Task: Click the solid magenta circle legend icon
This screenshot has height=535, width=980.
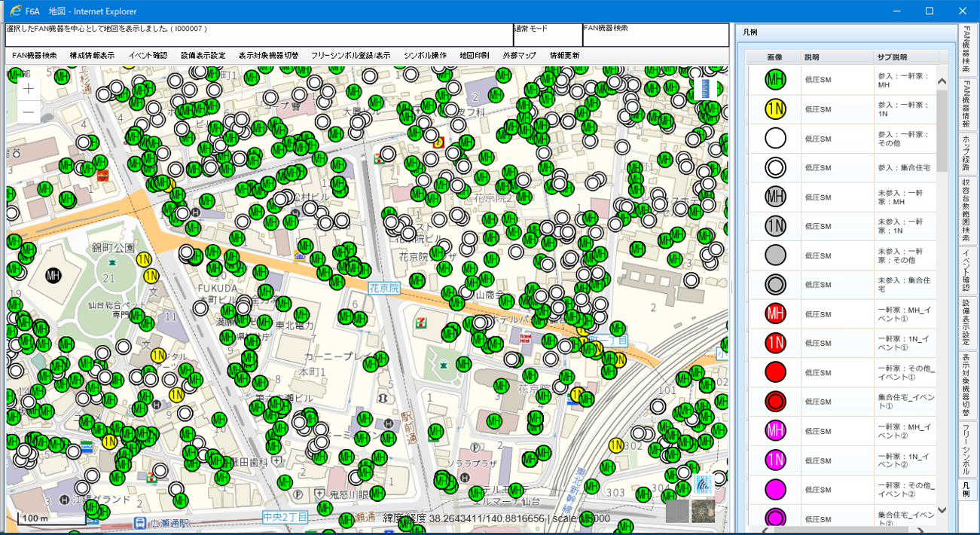Action: pos(775,490)
